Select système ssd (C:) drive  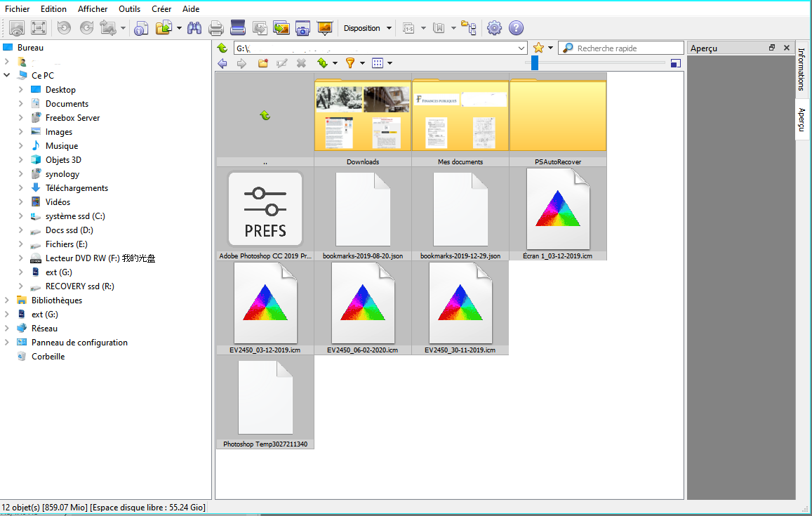pos(75,216)
